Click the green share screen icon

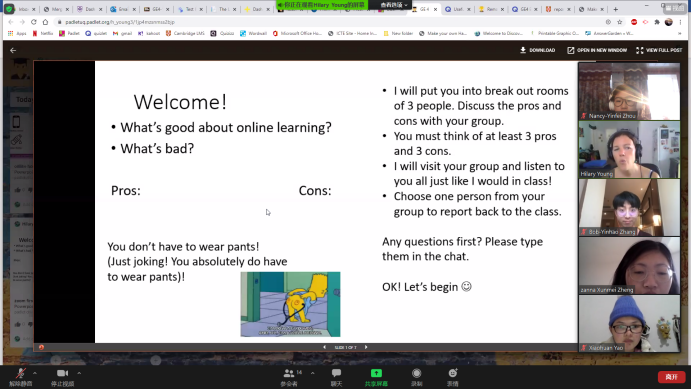376,373
